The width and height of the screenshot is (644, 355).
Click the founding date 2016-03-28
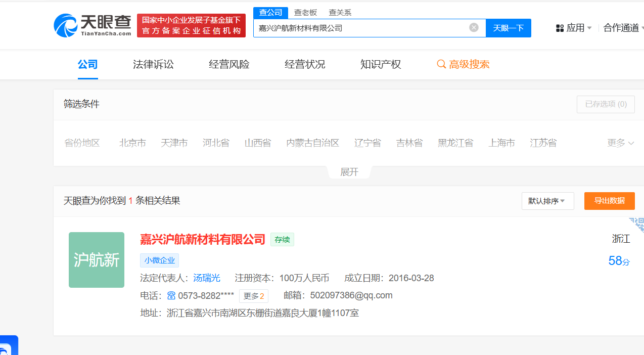pos(411,278)
